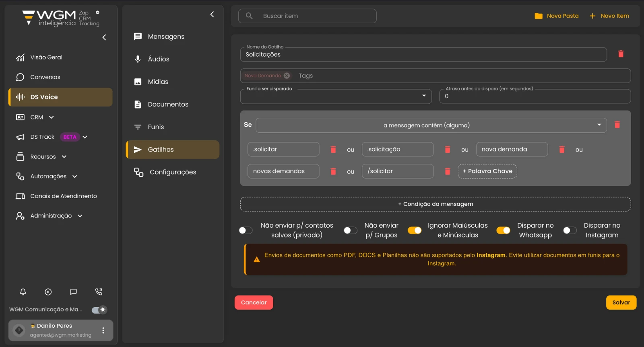644x347 pixels.
Task: Click the notifications bell icon
Action: click(23, 292)
